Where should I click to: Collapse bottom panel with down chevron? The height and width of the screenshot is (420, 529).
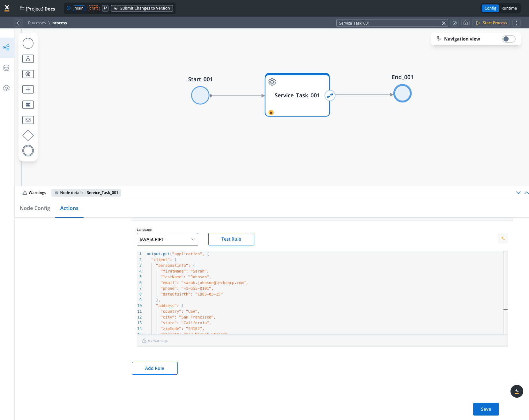coord(518,193)
